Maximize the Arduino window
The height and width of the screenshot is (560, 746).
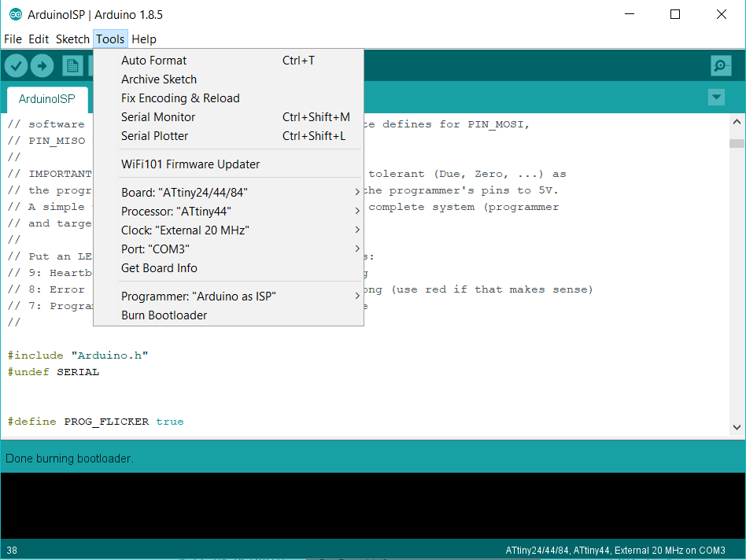click(x=674, y=14)
